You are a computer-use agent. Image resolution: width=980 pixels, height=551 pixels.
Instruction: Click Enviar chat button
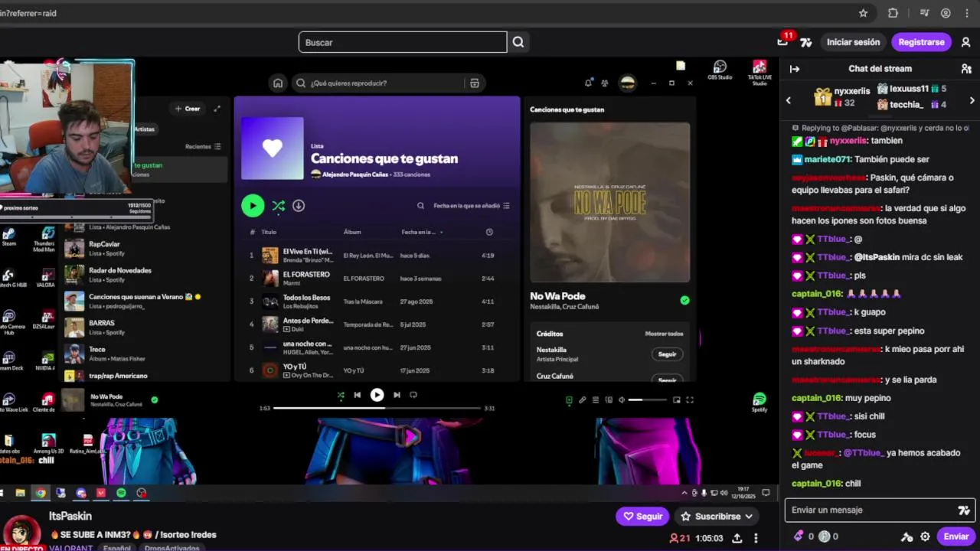tap(955, 536)
